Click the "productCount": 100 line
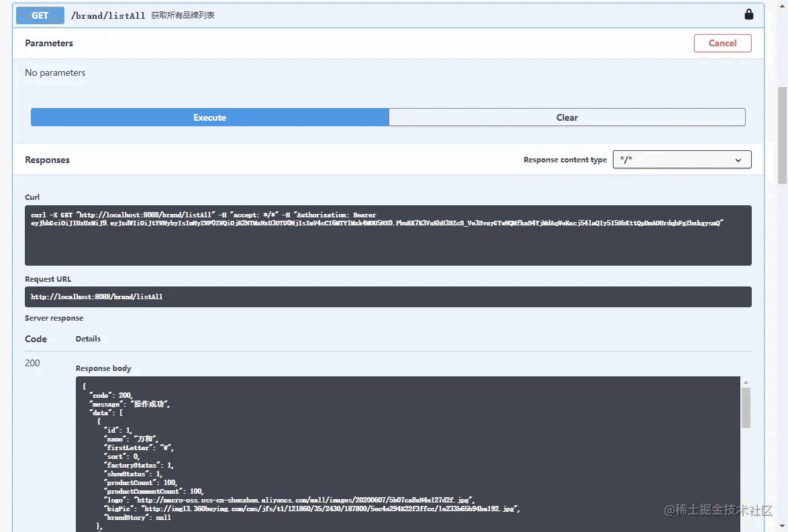This screenshot has height=532, width=788. 140,483
